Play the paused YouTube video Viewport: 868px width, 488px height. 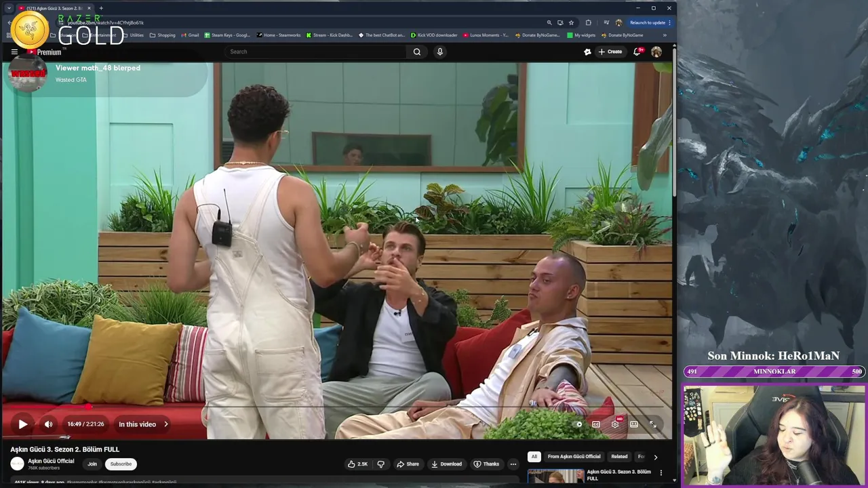coord(22,424)
